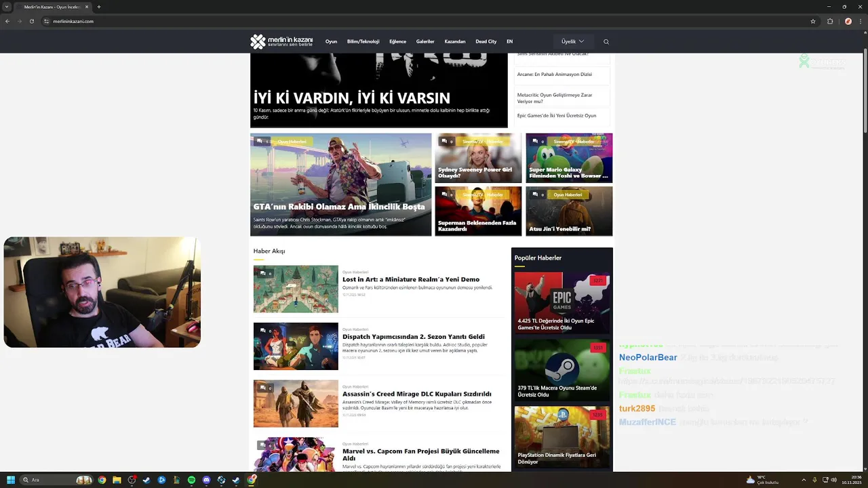
Task: Bookmark this page with the star icon
Action: [x=813, y=21]
